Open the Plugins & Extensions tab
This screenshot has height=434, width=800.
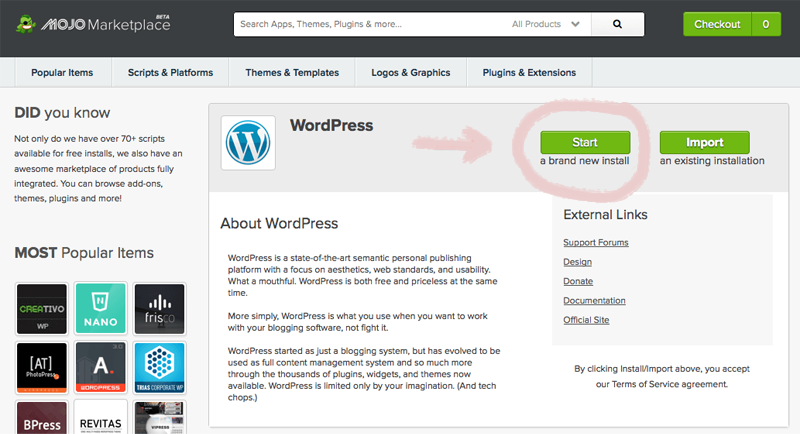(x=529, y=72)
